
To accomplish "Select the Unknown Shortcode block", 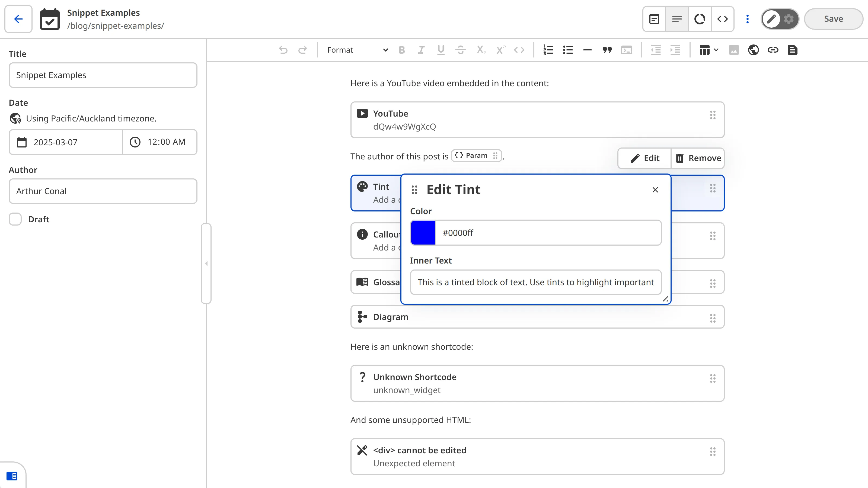I will pyautogui.click(x=537, y=383).
